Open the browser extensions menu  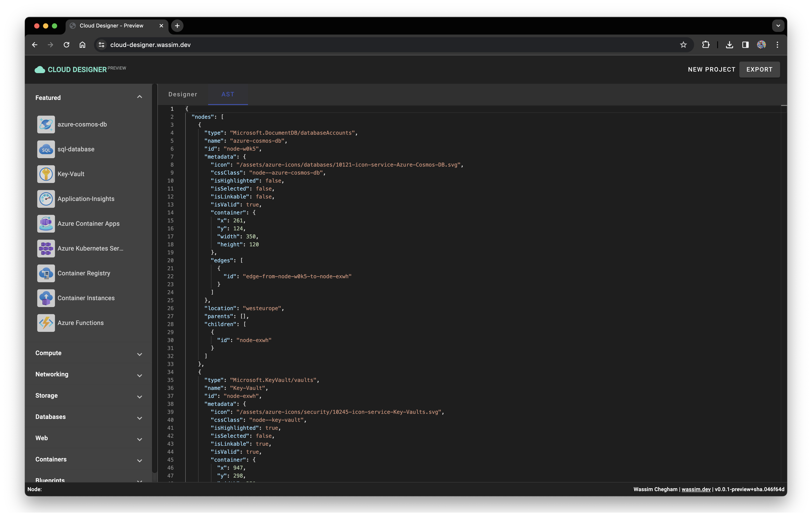point(706,45)
